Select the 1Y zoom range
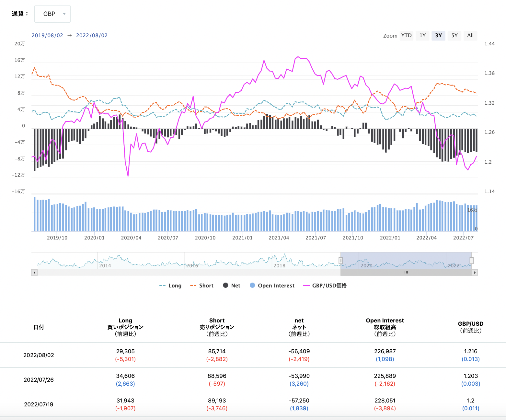Screen dimensions: 506x420 pos(422,36)
